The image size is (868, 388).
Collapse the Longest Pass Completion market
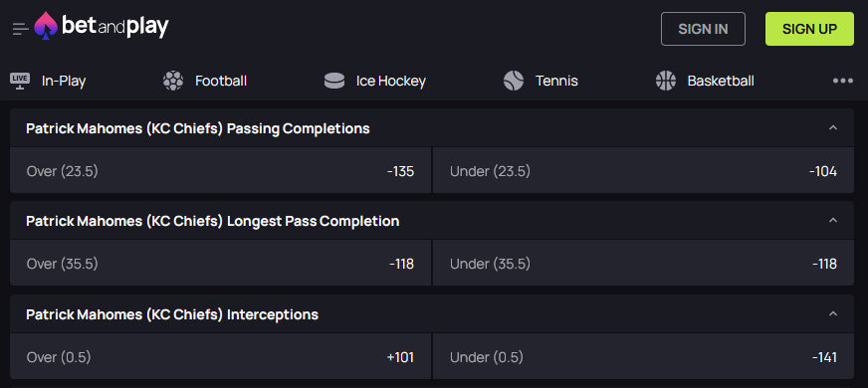[x=832, y=220]
